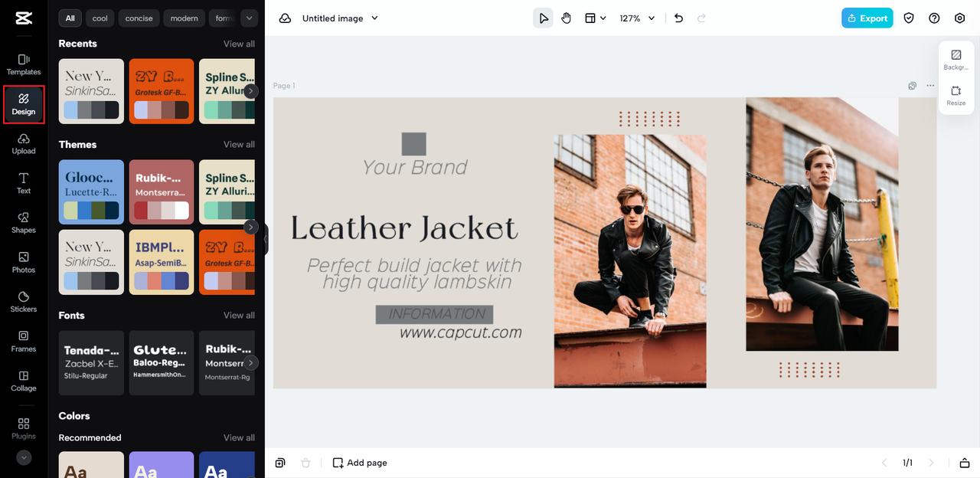Open the Collage panel
Viewport: 980px width, 478px height.
point(24,381)
